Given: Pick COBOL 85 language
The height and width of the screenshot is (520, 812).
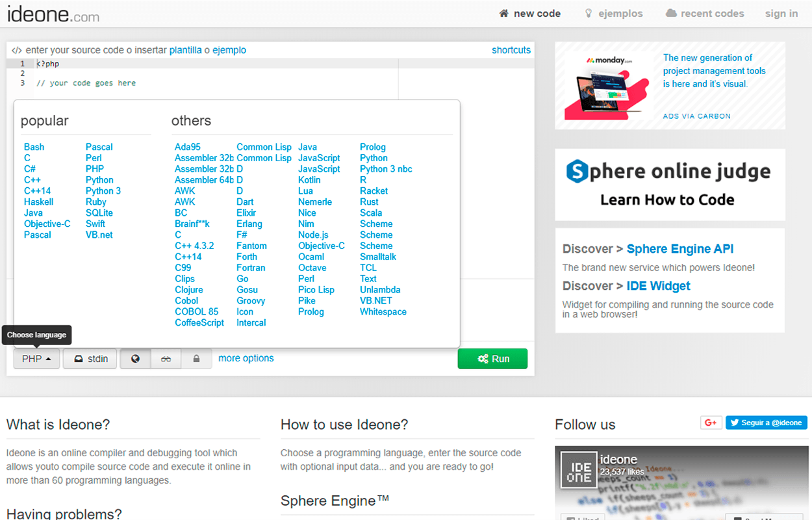Looking at the screenshot, I should click(197, 311).
